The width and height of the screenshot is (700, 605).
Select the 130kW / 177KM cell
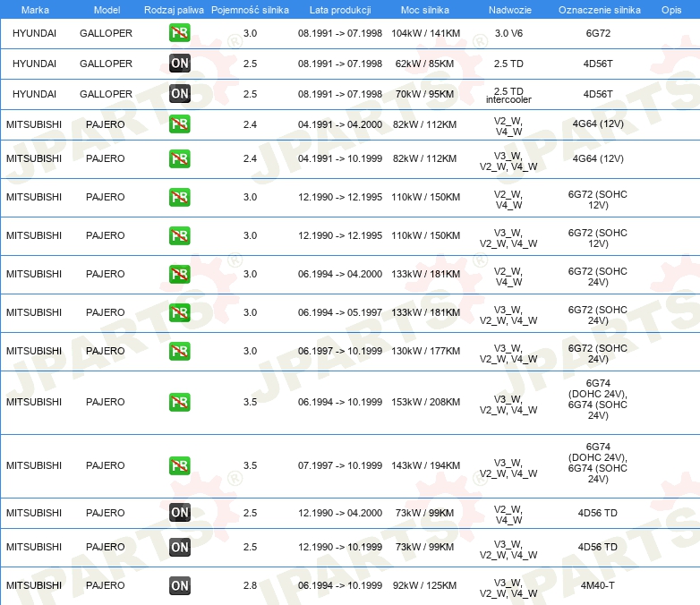(x=425, y=351)
